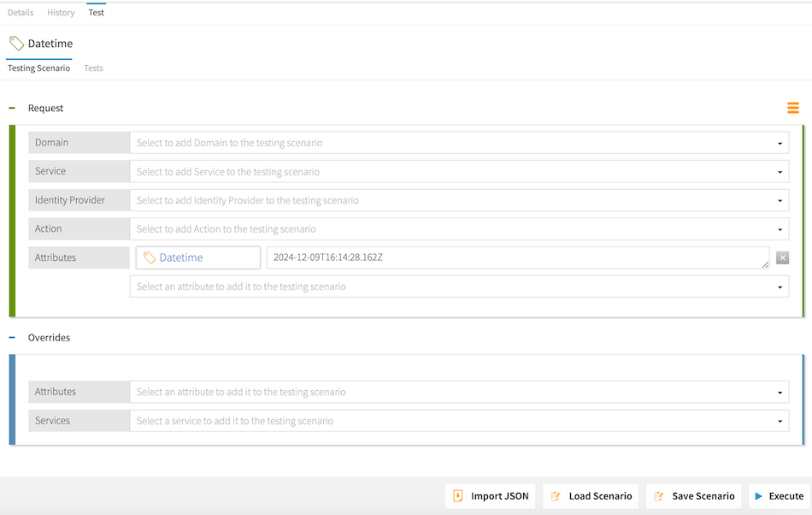Click the Save Scenario button
The width and height of the screenshot is (812, 515).
pyautogui.click(x=693, y=495)
